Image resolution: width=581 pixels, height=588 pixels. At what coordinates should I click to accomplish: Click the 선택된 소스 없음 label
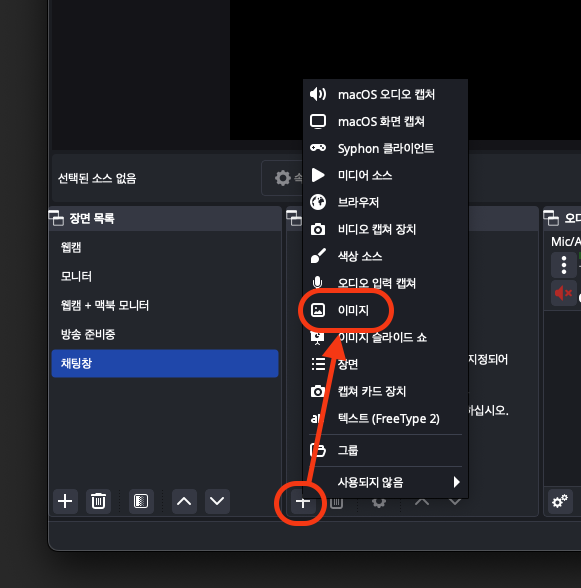click(x=97, y=178)
